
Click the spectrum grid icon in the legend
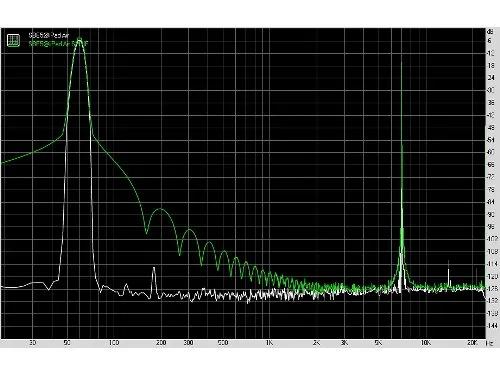point(13,40)
